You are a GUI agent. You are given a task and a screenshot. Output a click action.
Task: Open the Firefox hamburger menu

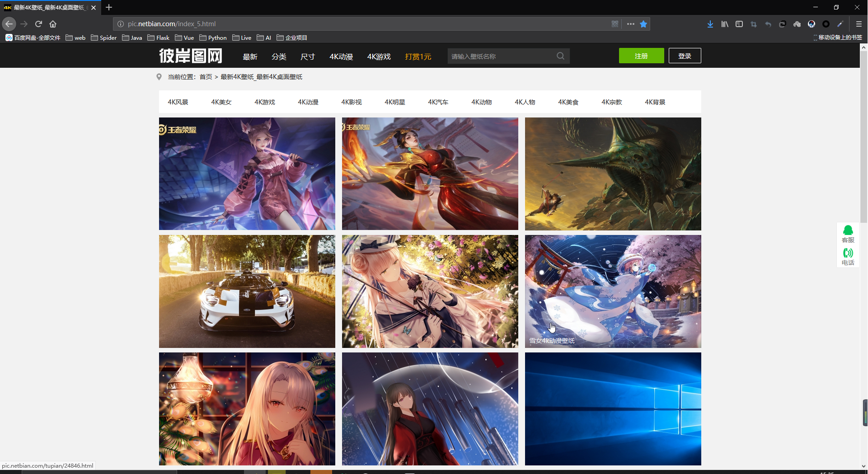tap(859, 24)
